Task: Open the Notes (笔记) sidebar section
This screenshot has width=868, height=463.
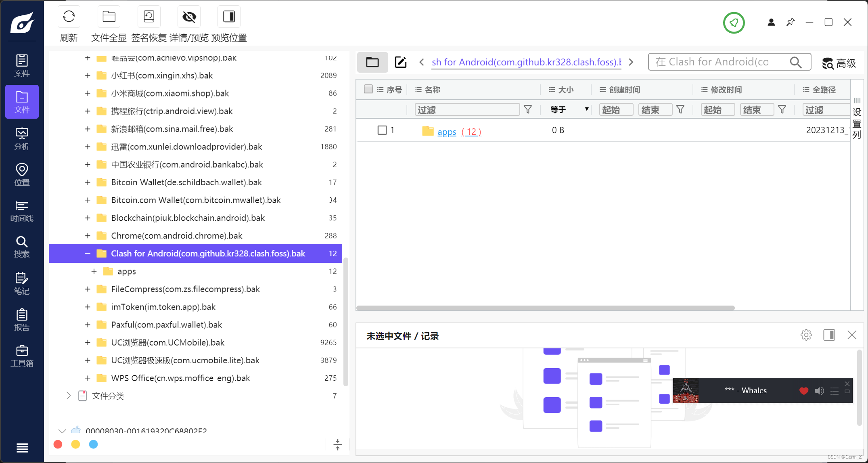Action: tap(22, 283)
